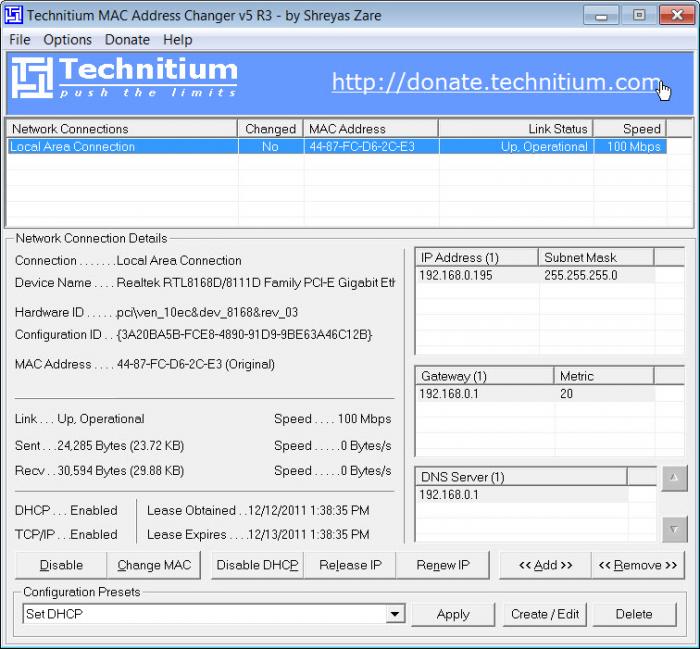Open the donate.technitium.com link
The image size is (700, 649).
(x=496, y=82)
